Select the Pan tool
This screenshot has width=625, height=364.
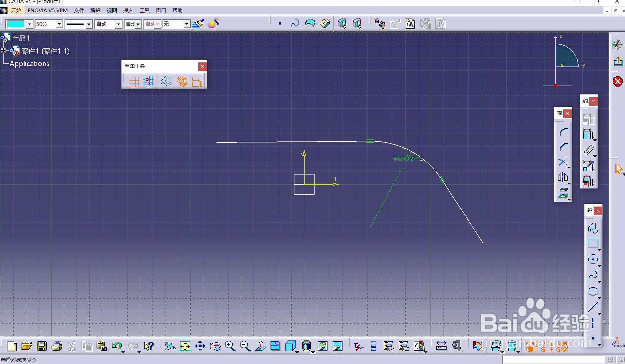[x=200, y=346]
